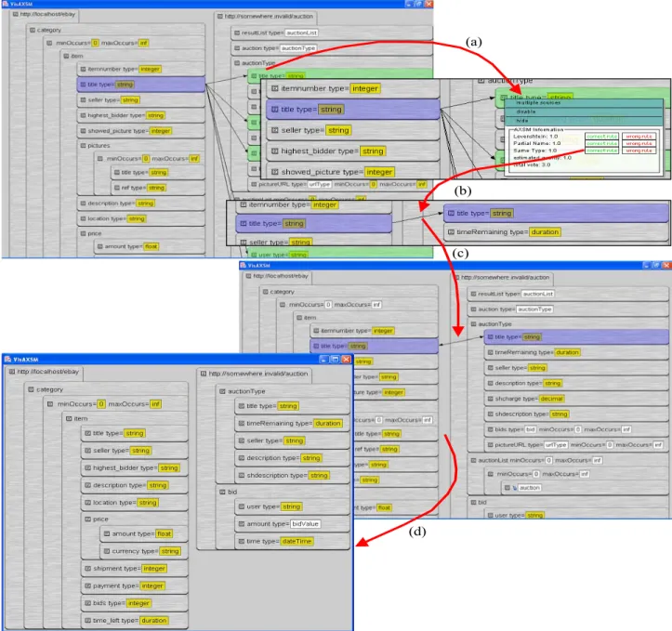Collapse the auctionType node in window (d)
The image size is (672, 631).
coord(222,391)
